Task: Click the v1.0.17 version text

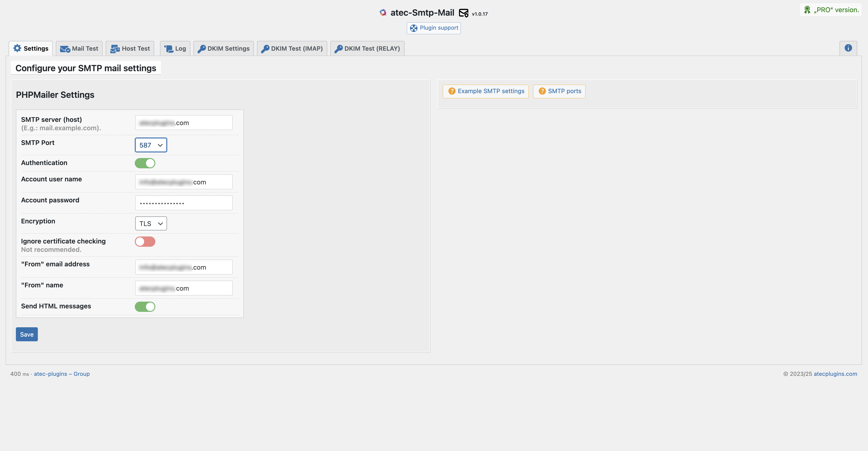Action: coord(480,14)
